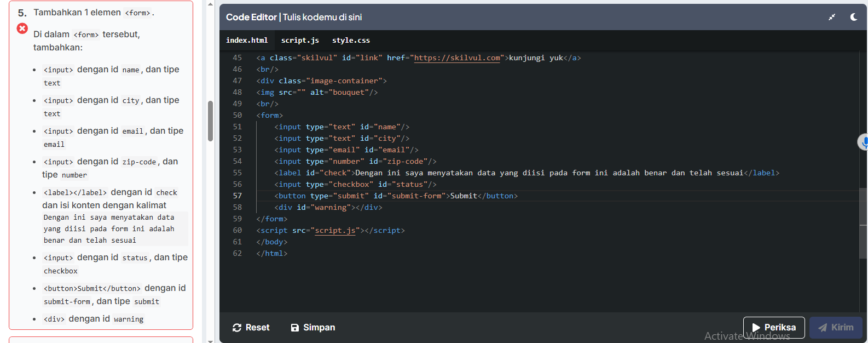This screenshot has height=343, width=868.
Task: Click the floating microphone icon
Action: [x=863, y=142]
